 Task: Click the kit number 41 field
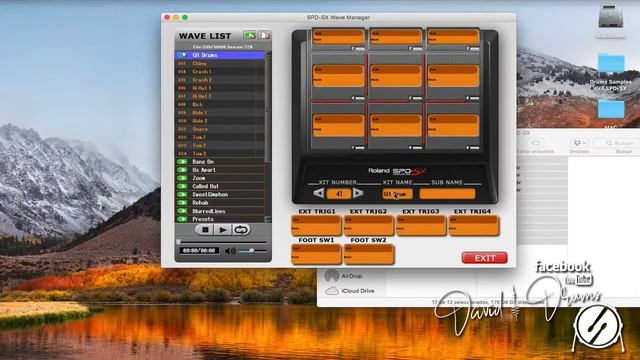tap(338, 193)
